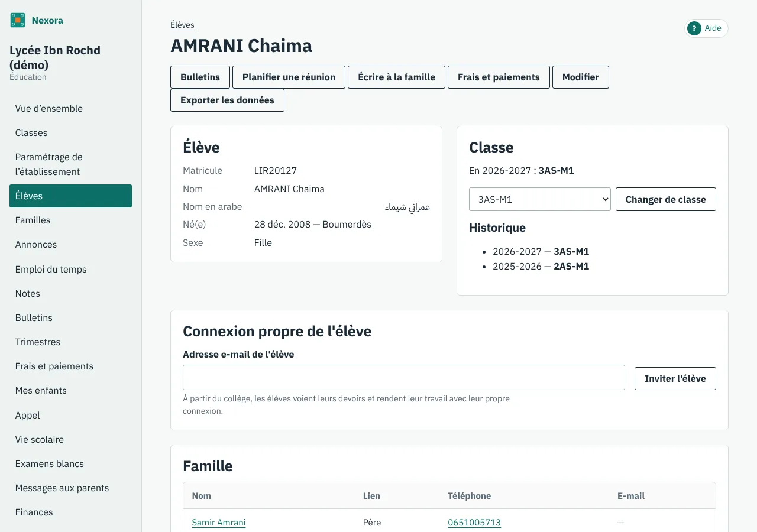This screenshot has height=532, width=757.
Task: Open Vie scolaire in the sidebar
Action: pos(70,439)
